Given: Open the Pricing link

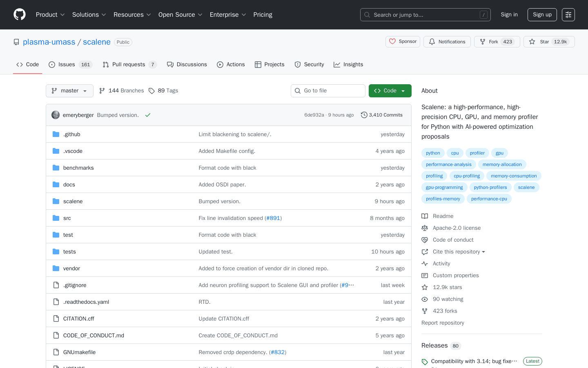Looking at the screenshot, I should 263,15.
